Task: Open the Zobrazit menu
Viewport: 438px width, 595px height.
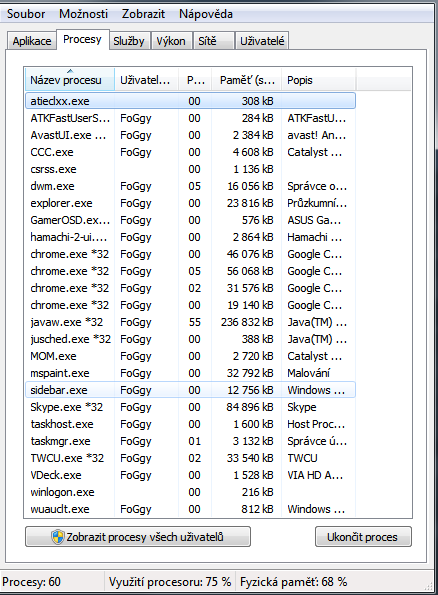Action: tap(143, 14)
